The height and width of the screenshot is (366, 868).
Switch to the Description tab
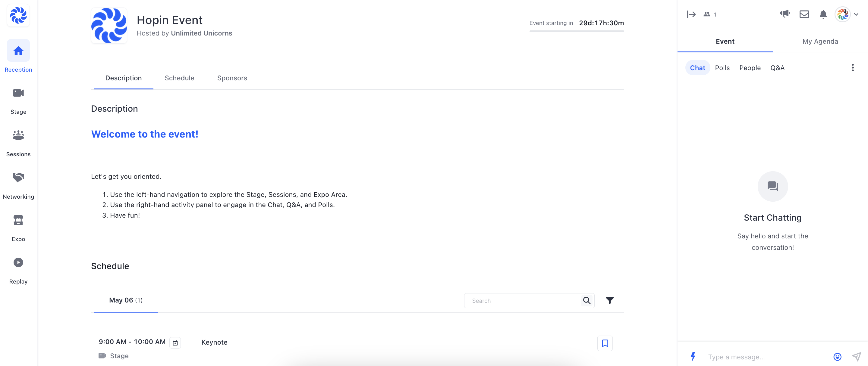point(123,78)
